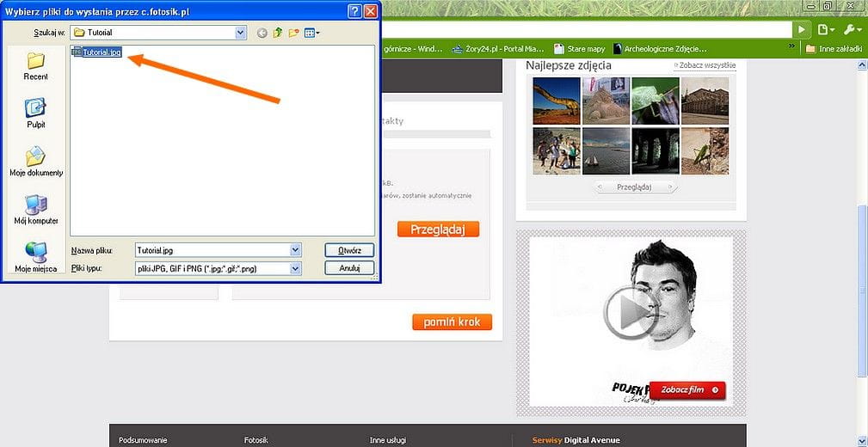This screenshot has width=868, height=447.
Task: Open the browser page menu
Action: tap(825, 30)
